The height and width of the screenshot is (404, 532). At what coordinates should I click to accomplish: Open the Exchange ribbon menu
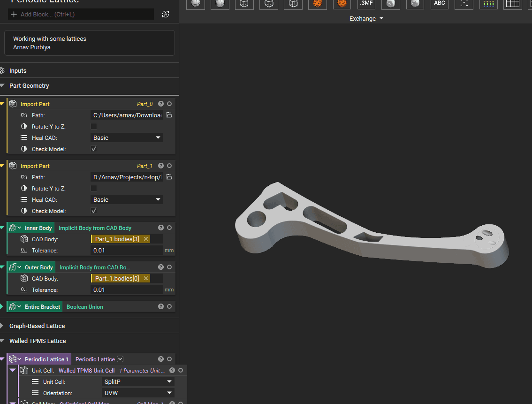coord(366,19)
